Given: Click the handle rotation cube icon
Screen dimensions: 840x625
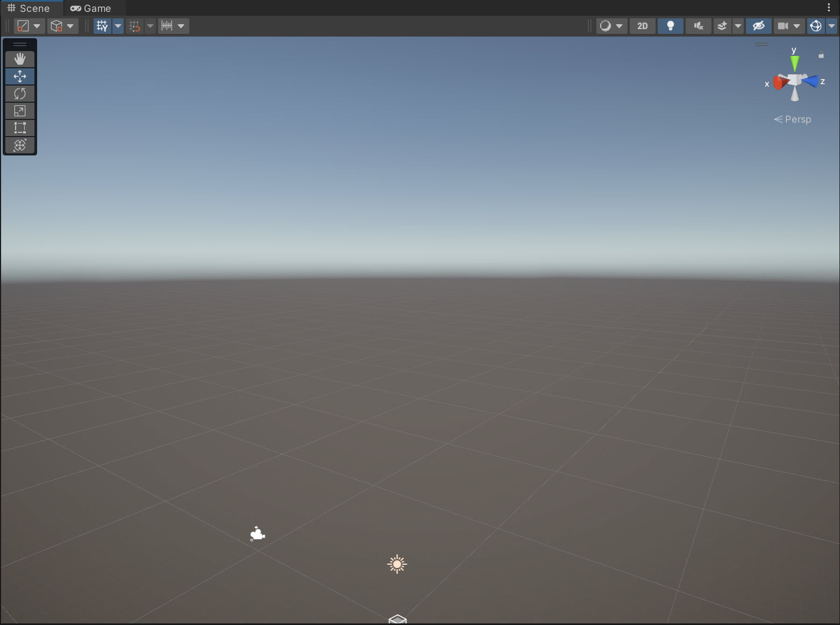Looking at the screenshot, I should coord(56,26).
